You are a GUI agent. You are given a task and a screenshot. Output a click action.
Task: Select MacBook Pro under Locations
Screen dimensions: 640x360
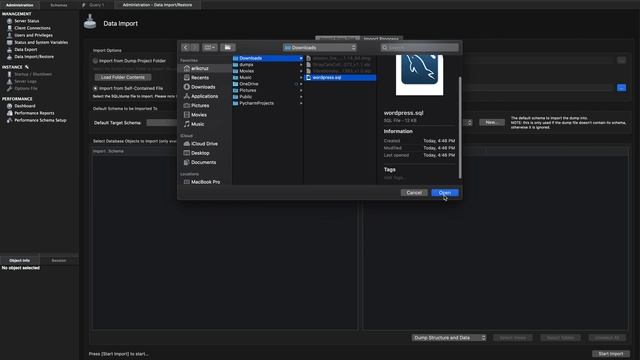pyautogui.click(x=205, y=182)
